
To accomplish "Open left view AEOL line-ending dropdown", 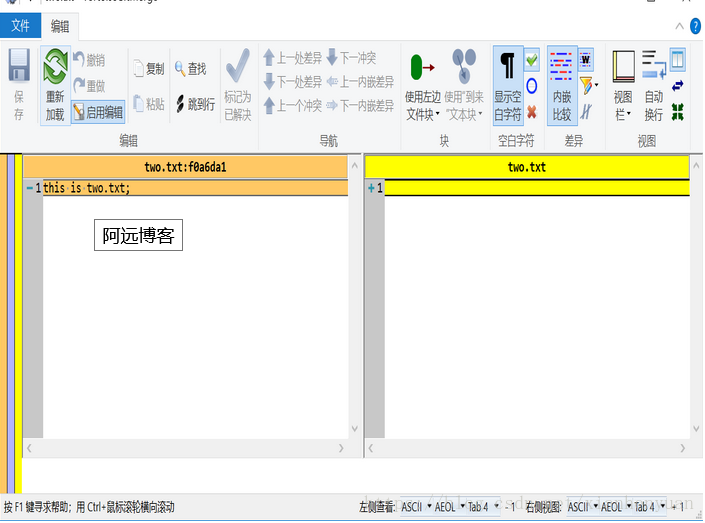I will 449,507.
